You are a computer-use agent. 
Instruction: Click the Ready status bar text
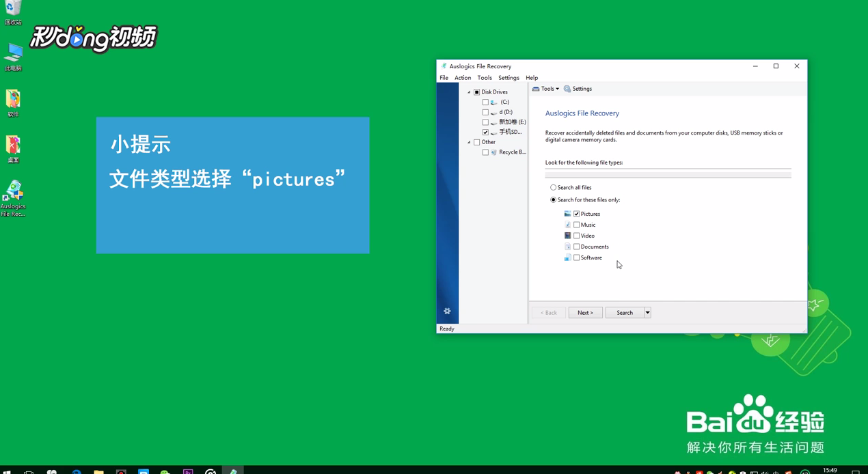point(447,329)
